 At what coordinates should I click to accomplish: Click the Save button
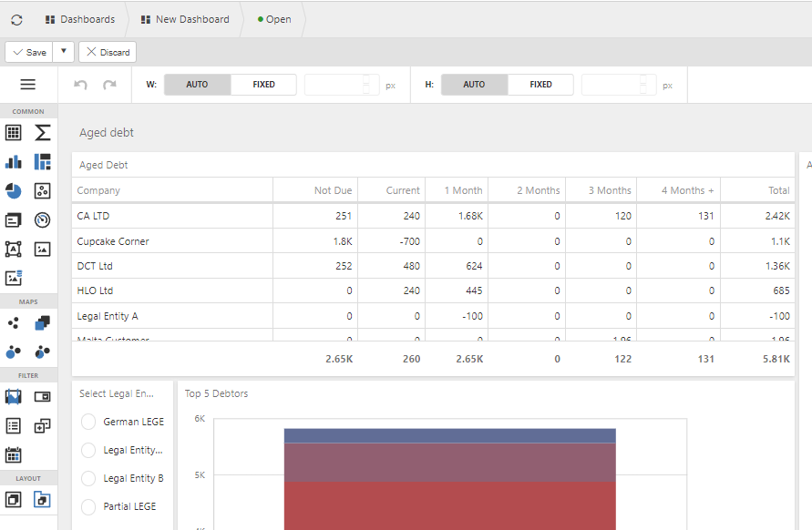tap(29, 52)
